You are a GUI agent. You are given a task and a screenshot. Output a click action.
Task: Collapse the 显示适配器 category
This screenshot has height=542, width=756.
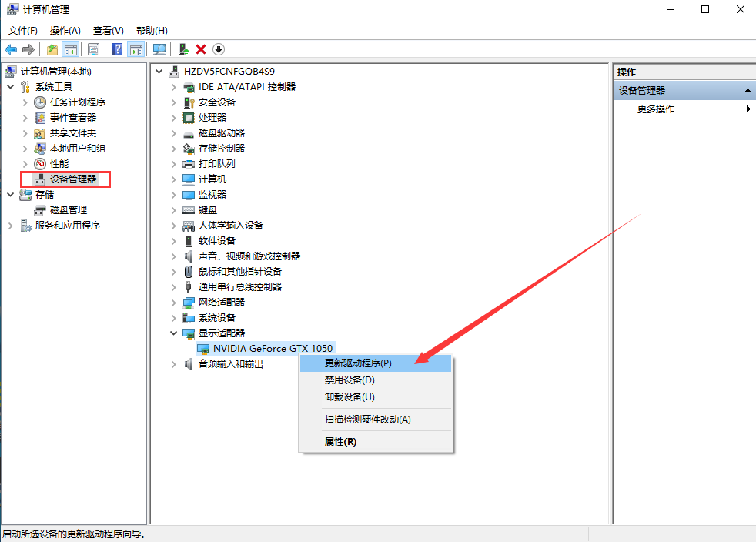coord(173,333)
